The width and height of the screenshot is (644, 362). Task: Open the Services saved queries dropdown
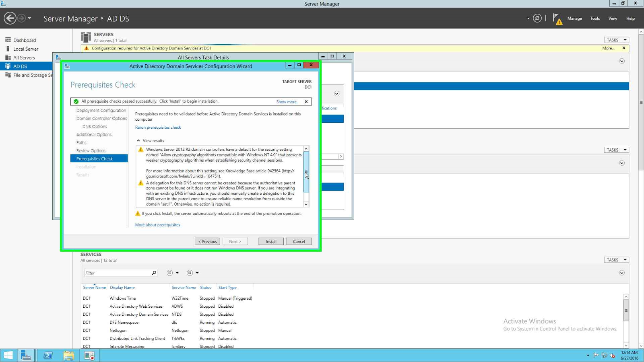click(193, 273)
